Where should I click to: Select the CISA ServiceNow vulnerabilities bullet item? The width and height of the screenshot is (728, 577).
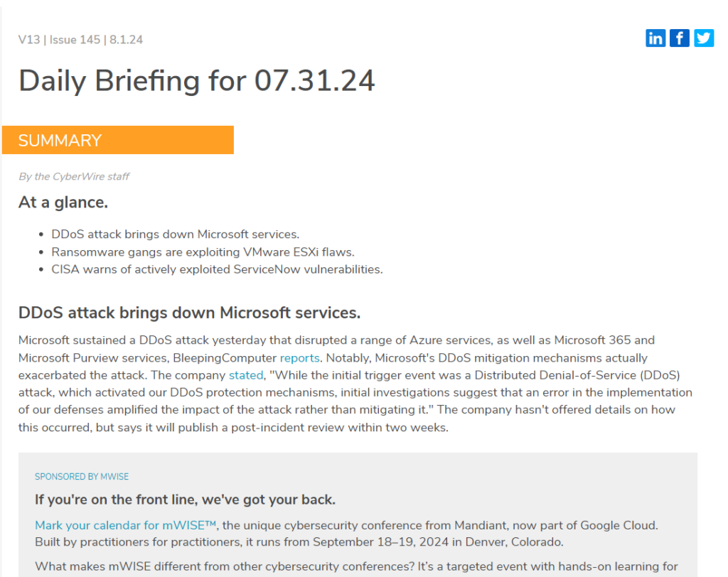(x=217, y=269)
